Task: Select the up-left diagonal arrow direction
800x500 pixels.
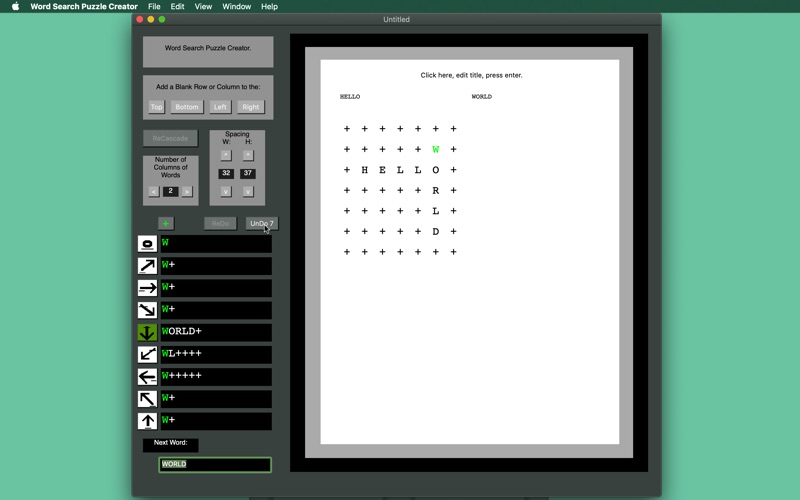Action: click(147, 399)
